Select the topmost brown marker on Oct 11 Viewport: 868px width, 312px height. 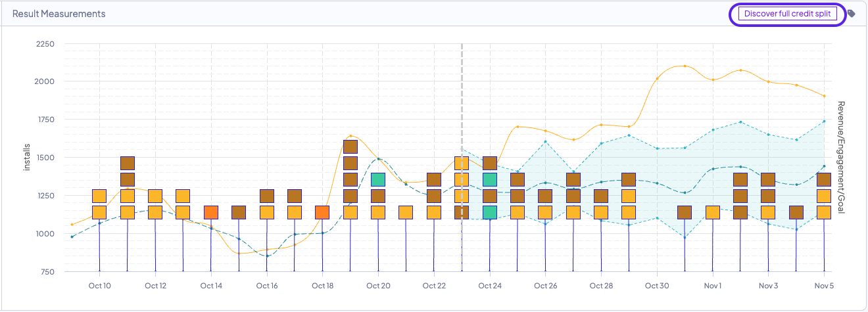coord(128,163)
